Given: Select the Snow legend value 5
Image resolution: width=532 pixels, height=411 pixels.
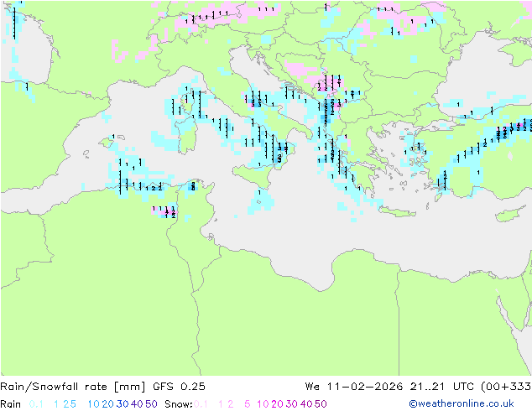Looking at the screenshot, I should (248, 404).
